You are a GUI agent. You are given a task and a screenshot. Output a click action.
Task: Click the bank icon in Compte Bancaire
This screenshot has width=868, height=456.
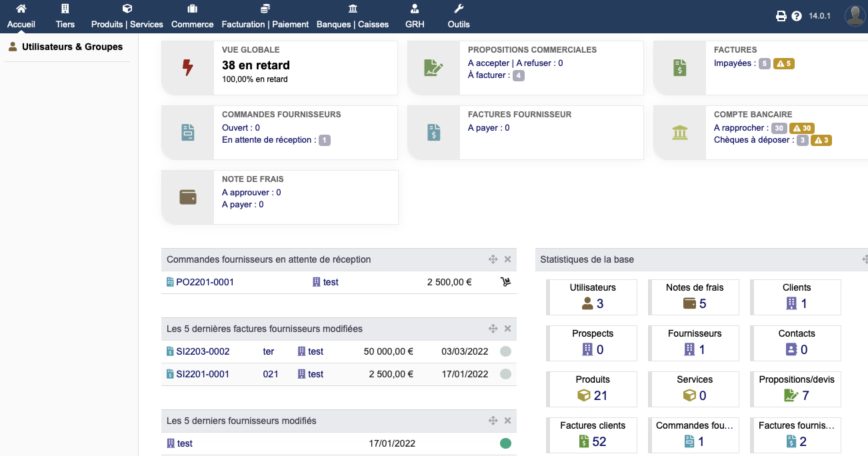(x=679, y=132)
